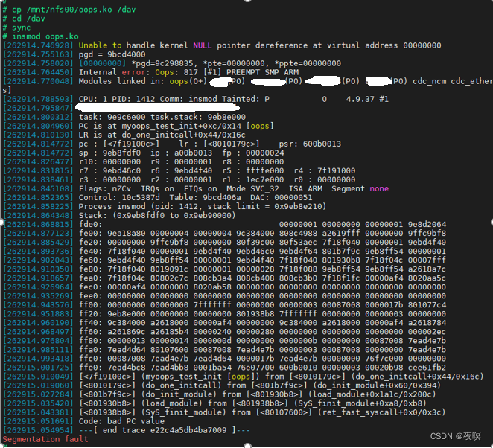Select the 'insmod oops.ko' command

pyautogui.click(x=40, y=36)
